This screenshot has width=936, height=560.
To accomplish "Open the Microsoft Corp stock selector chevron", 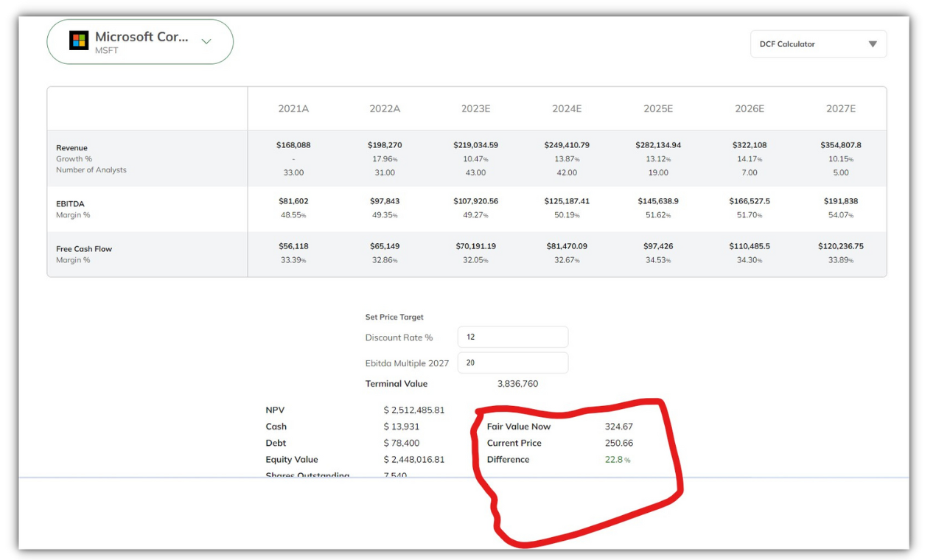I will [x=206, y=41].
